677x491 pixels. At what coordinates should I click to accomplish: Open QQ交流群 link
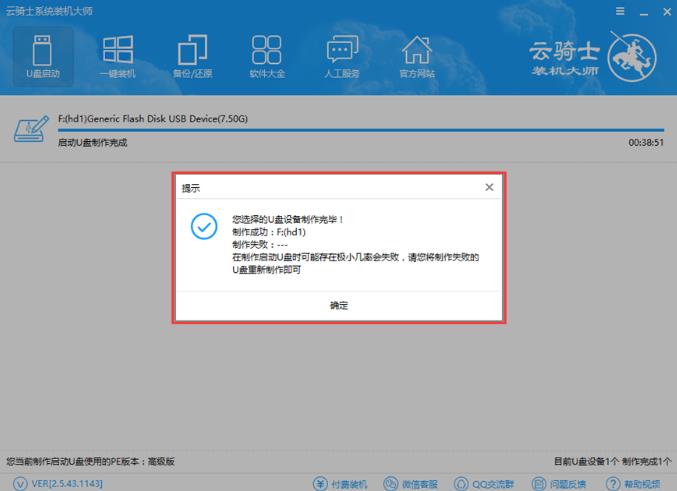click(x=484, y=484)
